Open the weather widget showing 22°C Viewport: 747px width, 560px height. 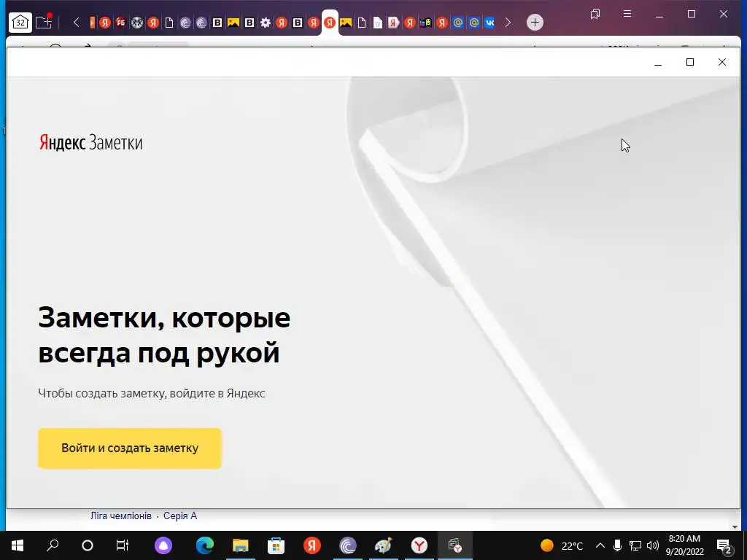pyautogui.click(x=562, y=545)
